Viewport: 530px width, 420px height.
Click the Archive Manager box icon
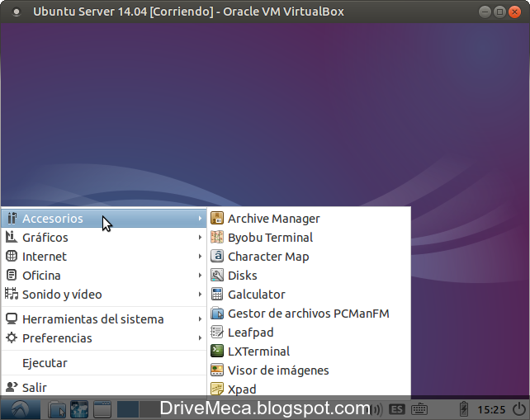[x=217, y=219]
